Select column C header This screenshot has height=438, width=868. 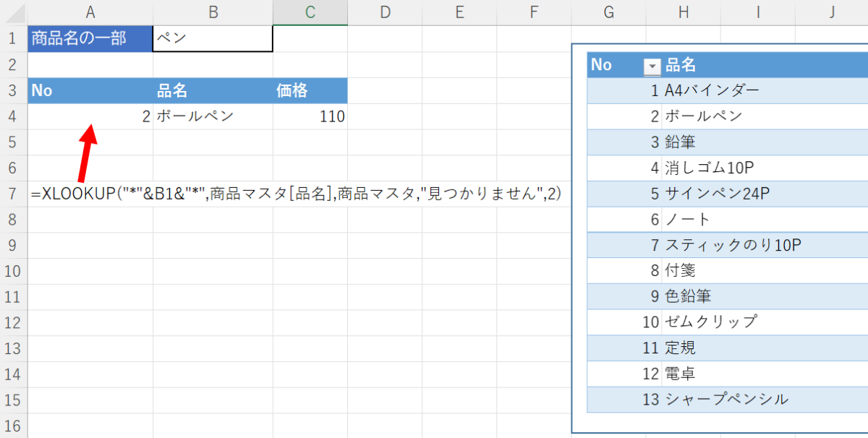[310, 12]
